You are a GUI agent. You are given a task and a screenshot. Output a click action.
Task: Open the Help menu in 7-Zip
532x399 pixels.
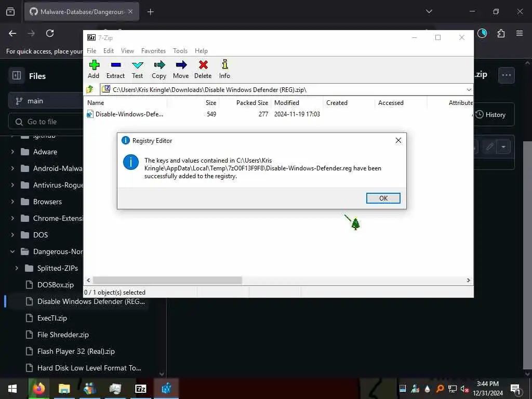coord(201,51)
